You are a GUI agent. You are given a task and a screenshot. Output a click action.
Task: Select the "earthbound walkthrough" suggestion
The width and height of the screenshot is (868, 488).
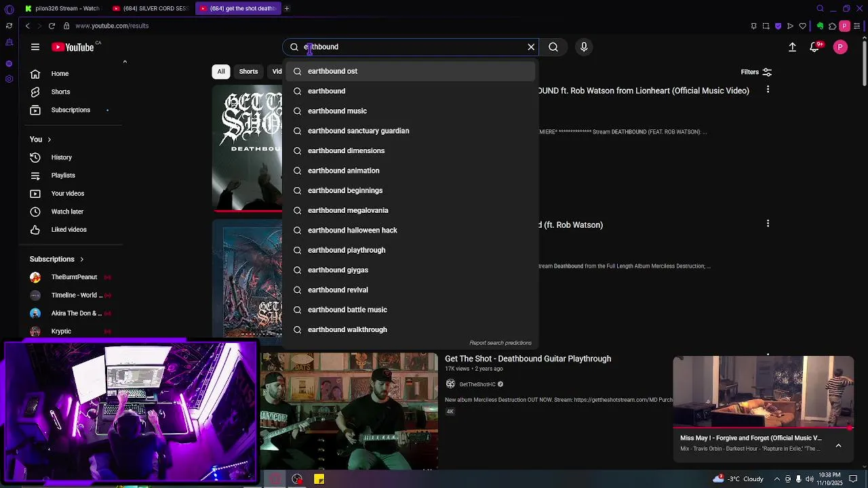pos(410,329)
